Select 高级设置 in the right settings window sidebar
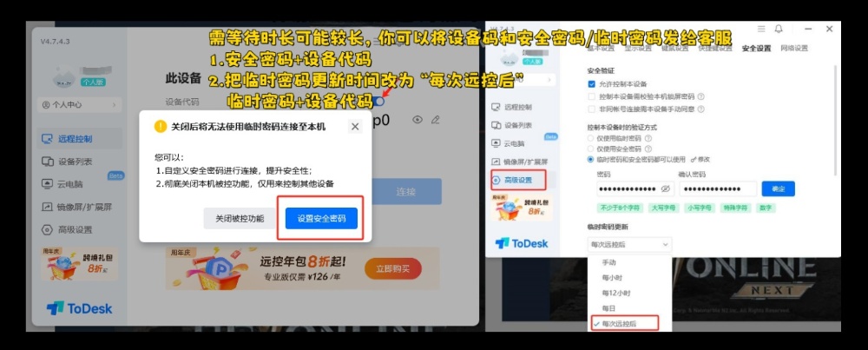 (x=518, y=180)
